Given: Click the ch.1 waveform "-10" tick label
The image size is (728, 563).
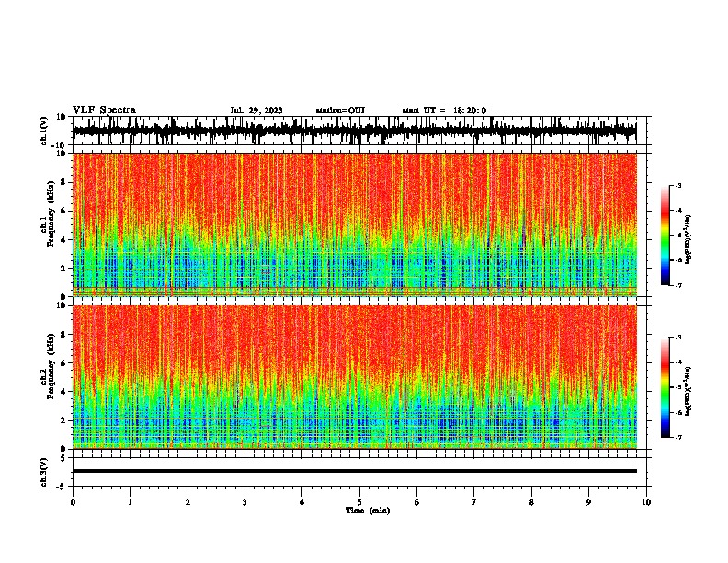Looking at the screenshot, I should (x=60, y=145).
